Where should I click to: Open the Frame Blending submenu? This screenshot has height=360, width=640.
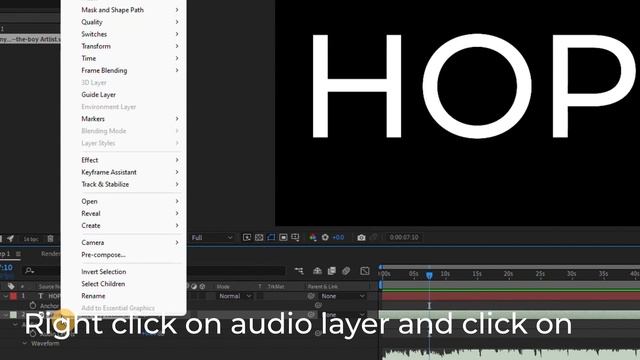pos(124,71)
